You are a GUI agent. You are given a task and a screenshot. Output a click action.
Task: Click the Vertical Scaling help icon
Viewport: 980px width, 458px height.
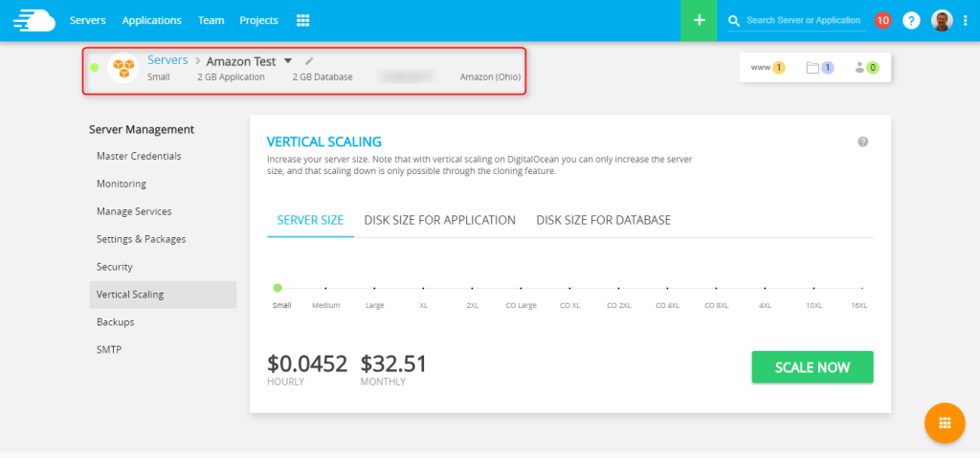tap(862, 142)
